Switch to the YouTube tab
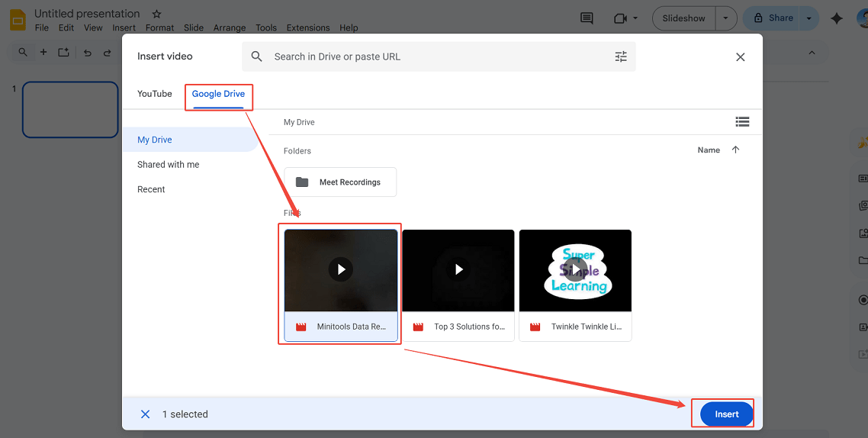This screenshot has width=868, height=438. [x=154, y=94]
